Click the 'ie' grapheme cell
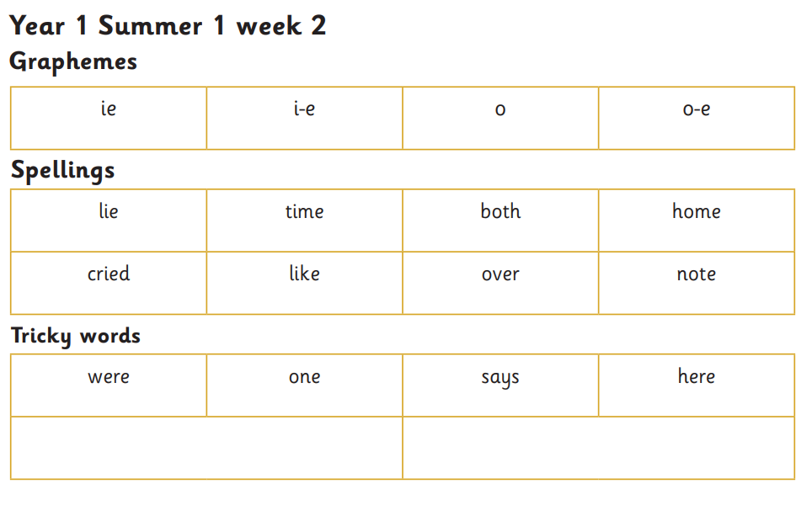The image size is (812, 505). point(108,119)
